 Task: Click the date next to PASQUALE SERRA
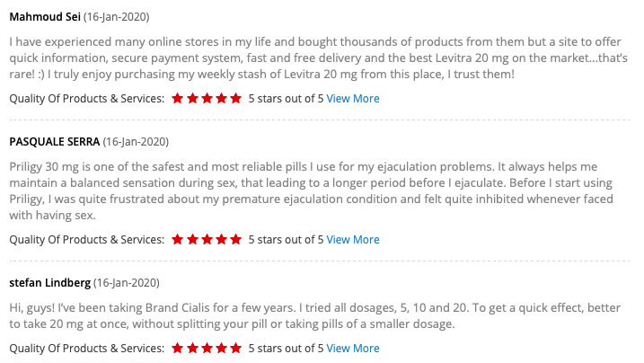(x=136, y=141)
